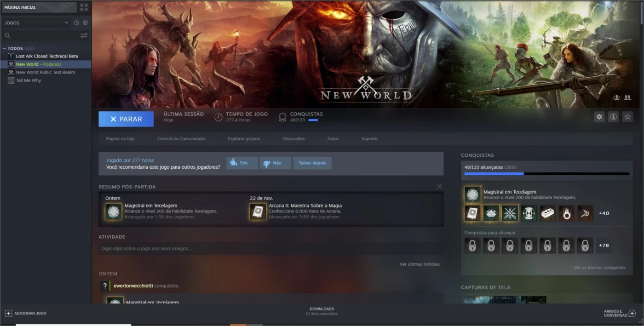This screenshot has height=326, width=644.
Task: Add New World to favorites star
Action: [x=627, y=117]
